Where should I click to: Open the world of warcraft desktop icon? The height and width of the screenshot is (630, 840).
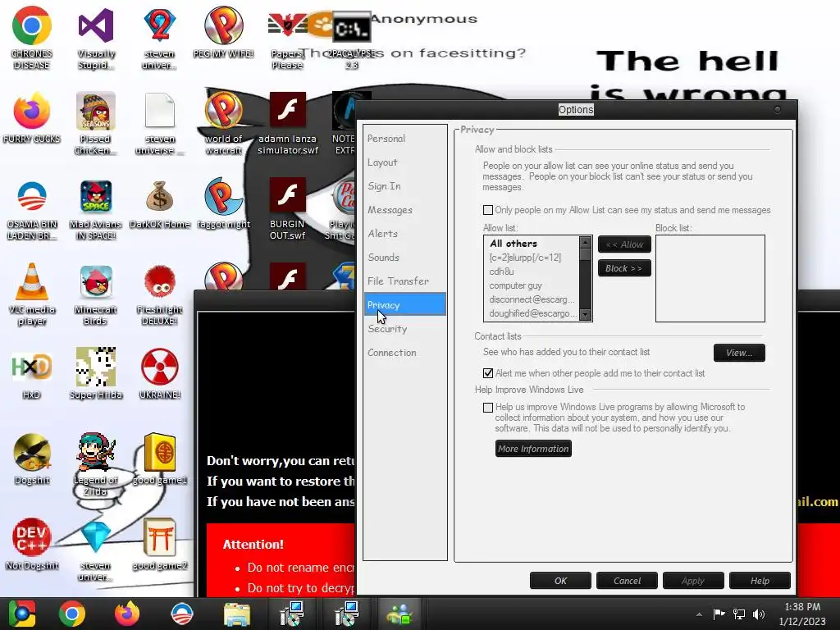223,123
